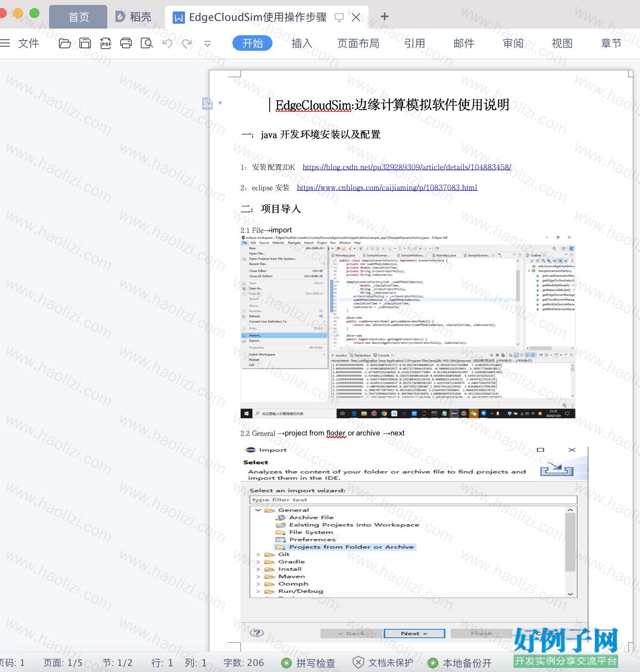The width and height of the screenshot is (640, 672).
Task: Redo the last action
Action: (187, 43)
